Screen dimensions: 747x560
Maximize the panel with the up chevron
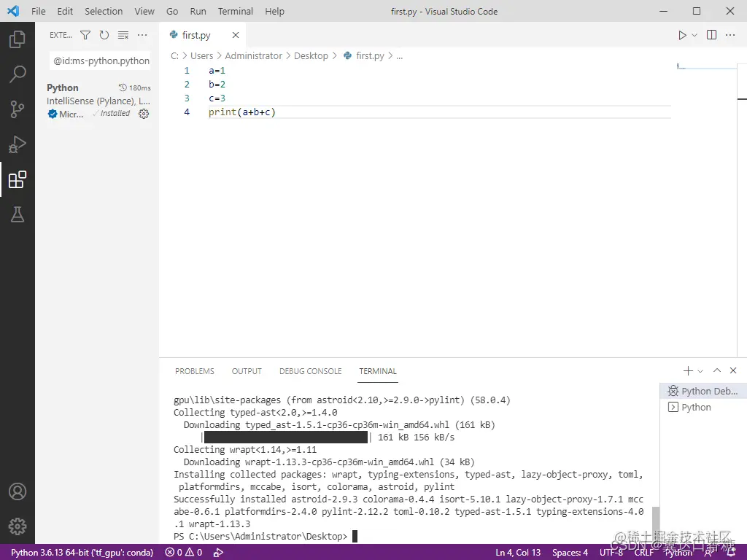(717, 370)
